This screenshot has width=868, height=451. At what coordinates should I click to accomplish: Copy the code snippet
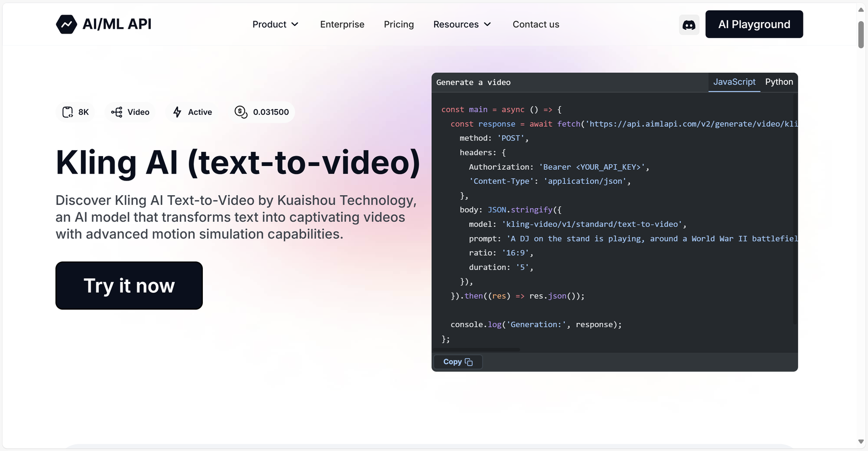coord(458,362)
